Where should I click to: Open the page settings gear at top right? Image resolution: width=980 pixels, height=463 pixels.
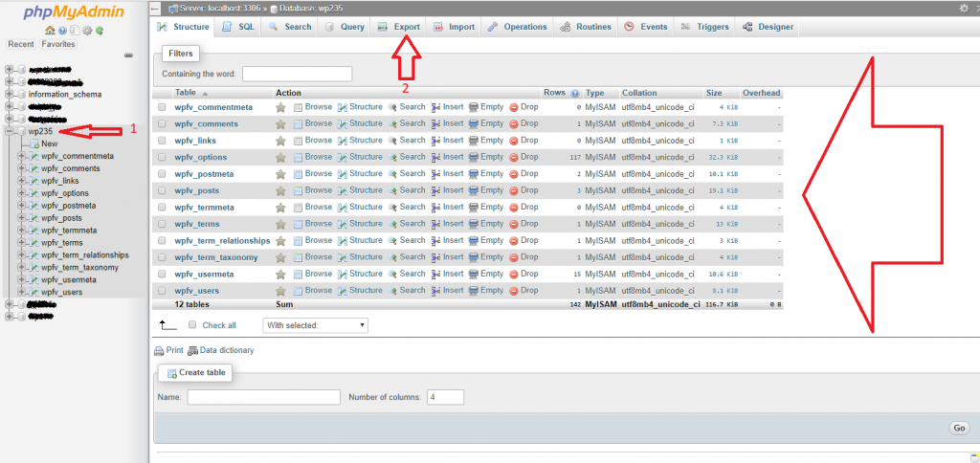click(x=963, y=8)
